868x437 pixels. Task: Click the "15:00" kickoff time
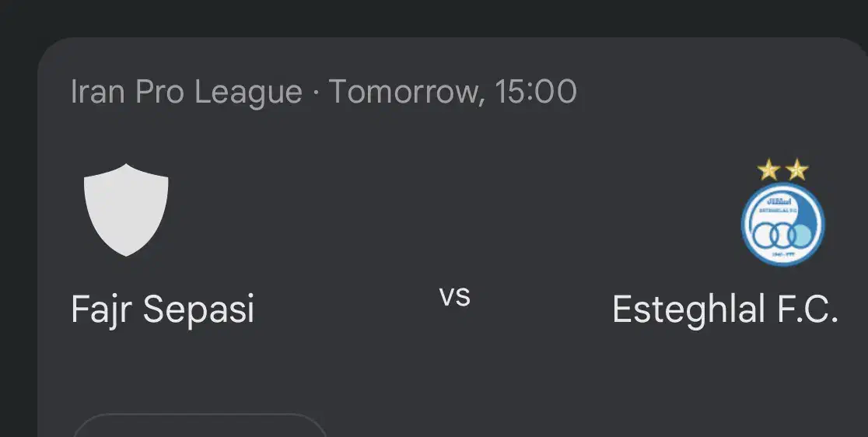click(x=536, y=93)
